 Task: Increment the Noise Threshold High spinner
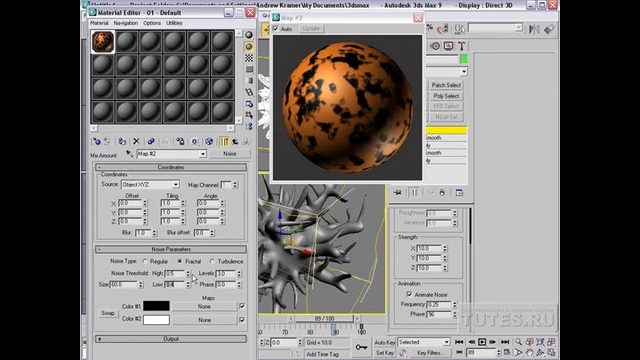188,271
